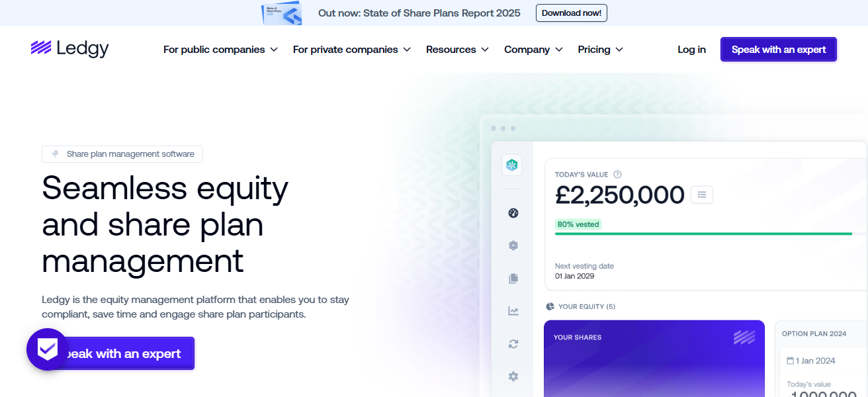Viewport: 868px width, 397px height.
Task: Expand the For private companies dropdown
Action: point(351,50)
